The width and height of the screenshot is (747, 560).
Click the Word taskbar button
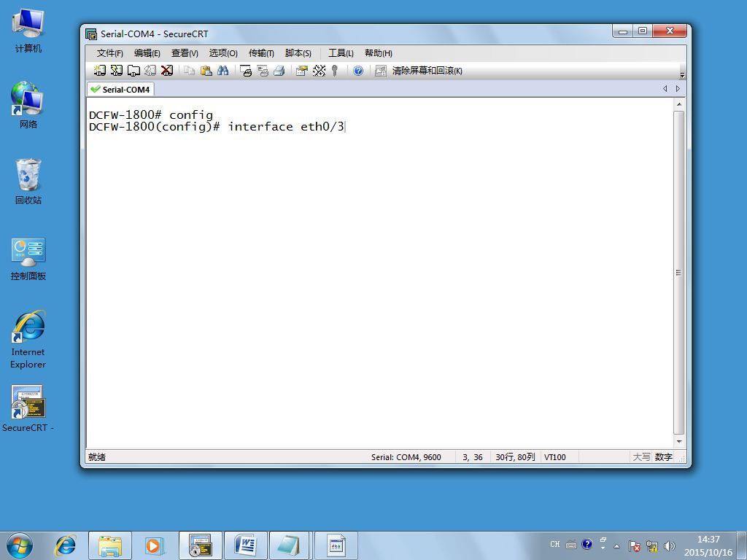tap(245, 545)
